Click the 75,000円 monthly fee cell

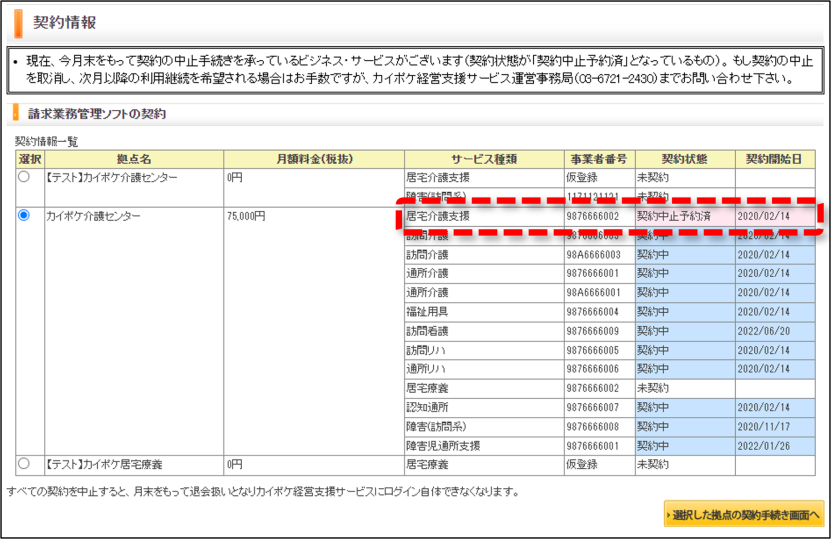314,331
